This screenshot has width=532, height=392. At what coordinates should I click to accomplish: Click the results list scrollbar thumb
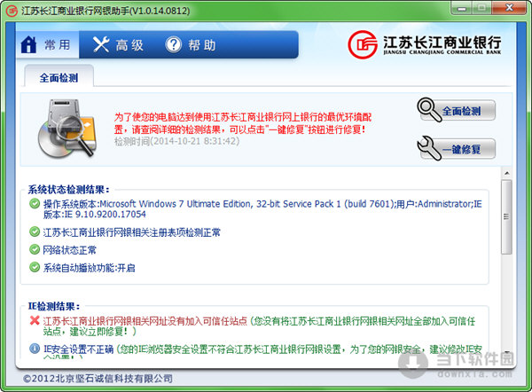[506, 217]
